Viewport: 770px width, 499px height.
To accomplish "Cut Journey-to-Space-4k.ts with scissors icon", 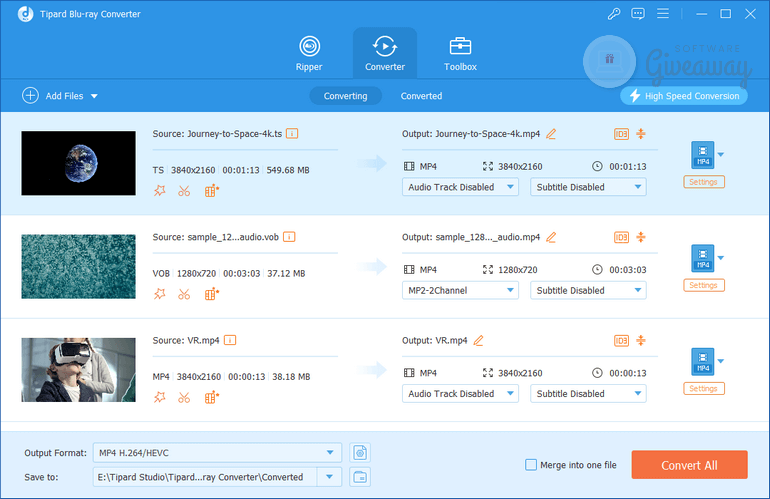I will click(184, 191).
